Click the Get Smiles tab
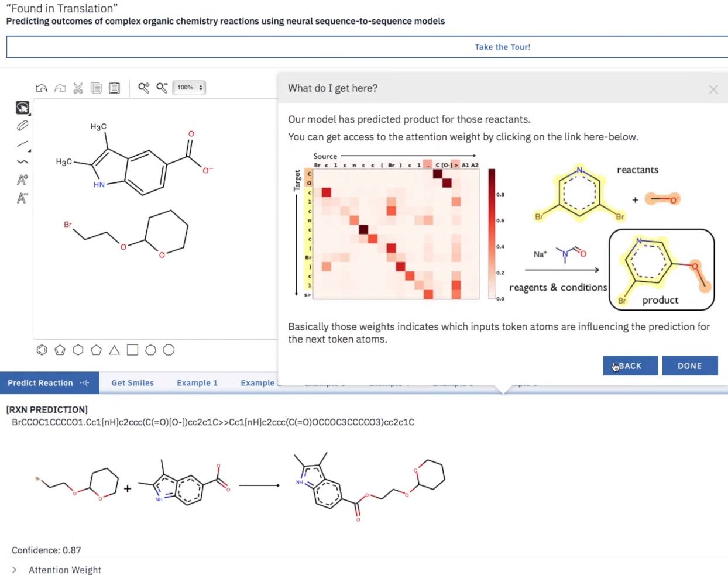Screen dimensions: 728x579 pos(133,383)
